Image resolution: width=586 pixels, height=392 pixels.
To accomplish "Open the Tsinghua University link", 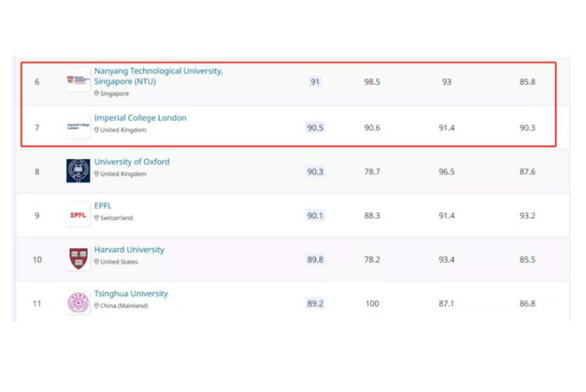I will coord(131,294).
